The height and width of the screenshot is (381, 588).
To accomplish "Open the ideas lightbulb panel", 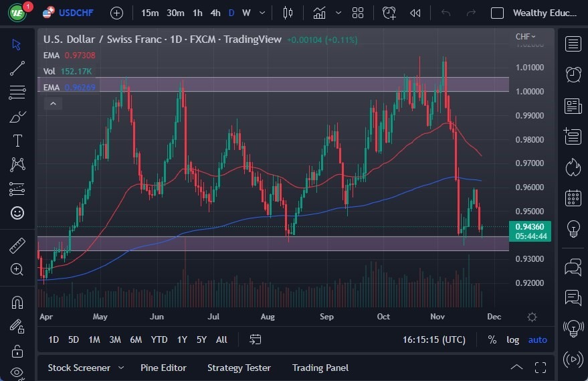I will tap(573, 229).
